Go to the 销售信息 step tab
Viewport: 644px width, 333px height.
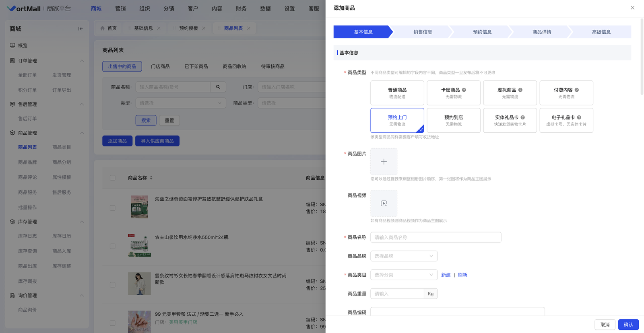point(423,32)
